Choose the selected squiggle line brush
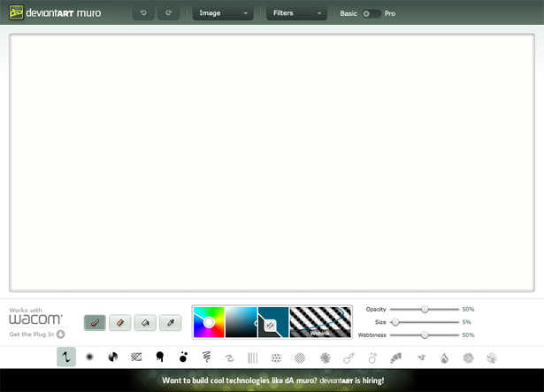Viewport: 544px width, 392px height. (x=66, y=357)
